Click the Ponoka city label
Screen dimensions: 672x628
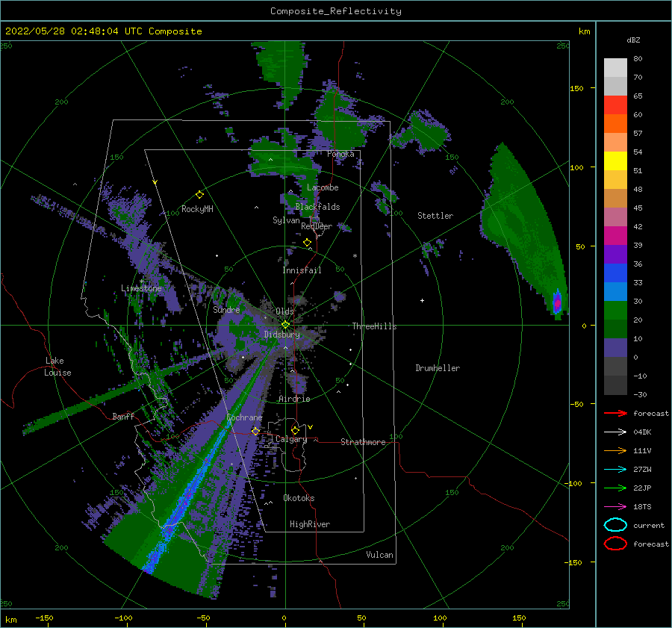[x=340, y=154]
